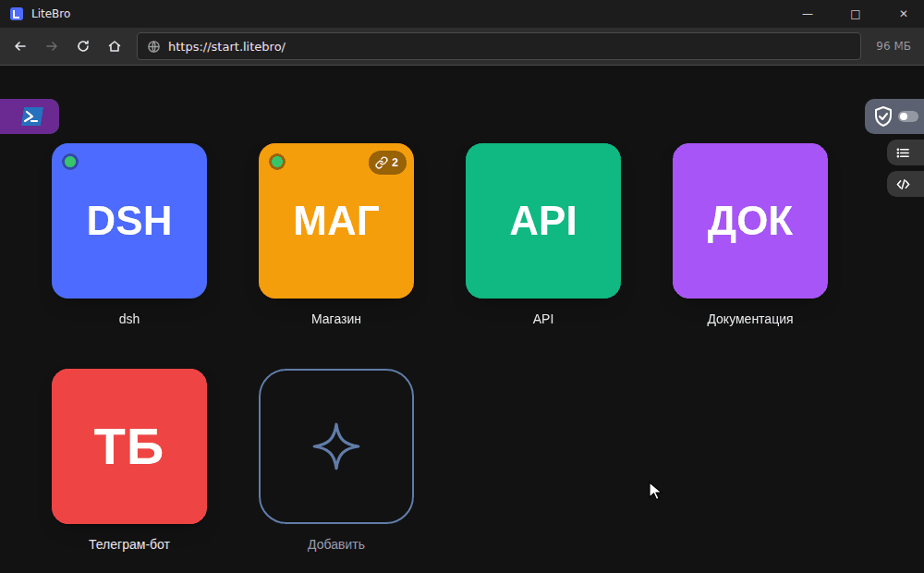Screen dimensions: 924x573
Task: Click the green status dot on DSH tile
Action: (70, 162)
